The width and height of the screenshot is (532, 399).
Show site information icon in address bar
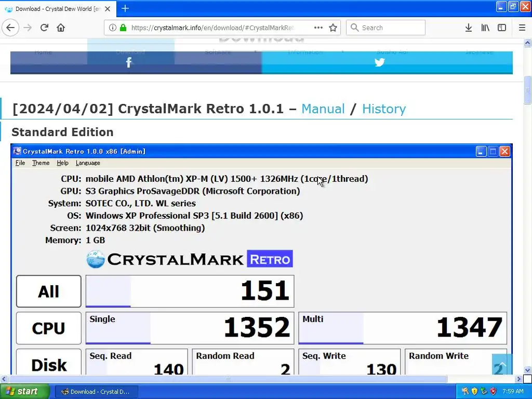[113, 28]
